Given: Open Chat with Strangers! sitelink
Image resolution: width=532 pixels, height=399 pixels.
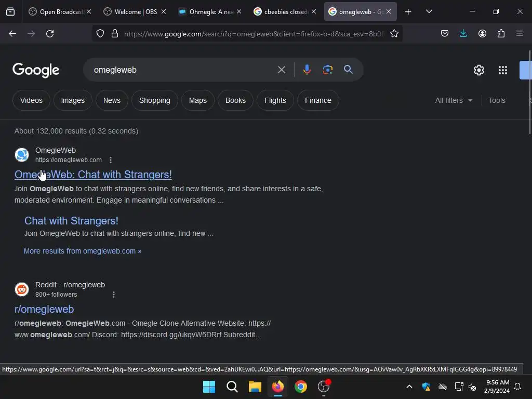Looking at the screenshot, I should click(71, 221).
